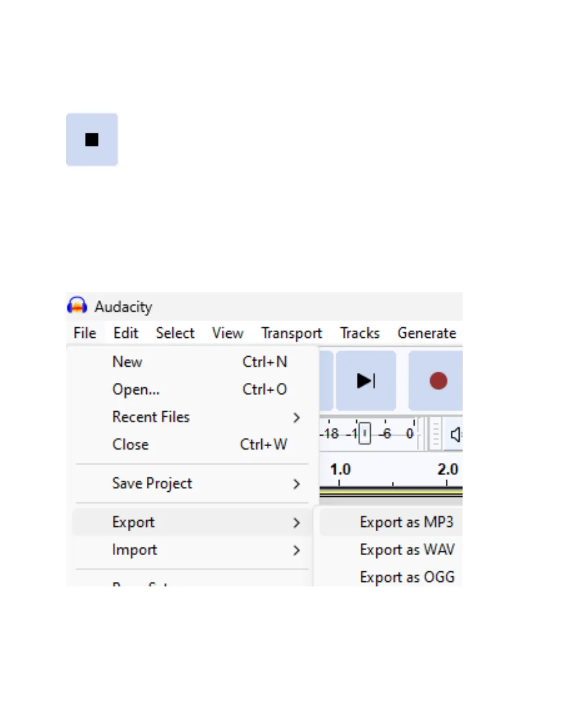Viewport: 563px width, 728px height.
Task: Click the Audacity headphones logo icon
Action: pos(77,306)
